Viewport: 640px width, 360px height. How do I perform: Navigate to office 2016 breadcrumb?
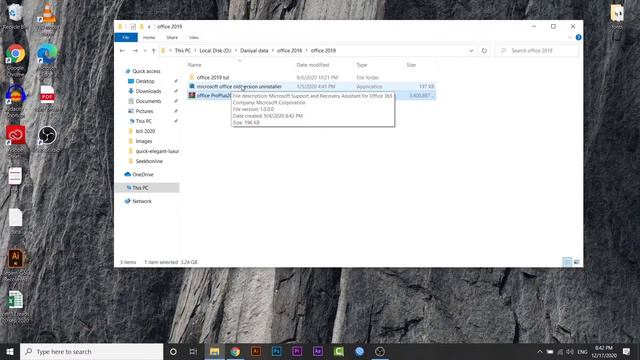pos(289,51)
